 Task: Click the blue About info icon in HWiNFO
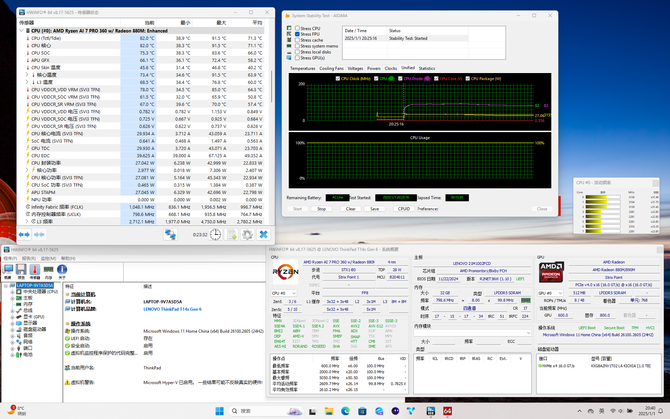click(x=62, y=270)
